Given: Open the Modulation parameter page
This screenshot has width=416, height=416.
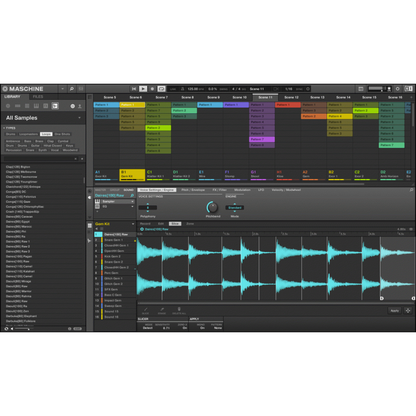Looking at the screenshot, I should (242, 190).
